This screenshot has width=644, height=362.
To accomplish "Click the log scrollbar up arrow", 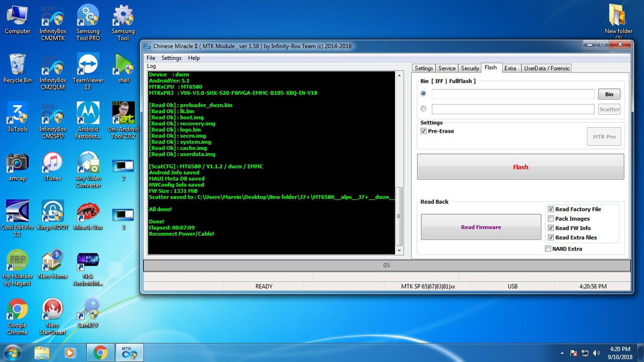I will [400, 75].
